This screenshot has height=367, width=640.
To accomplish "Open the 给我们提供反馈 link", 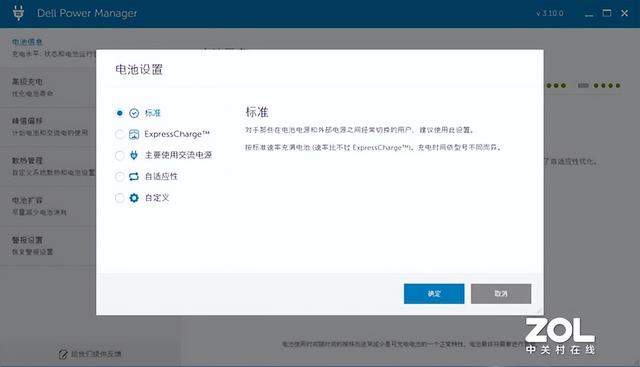I will pos(96,354).
